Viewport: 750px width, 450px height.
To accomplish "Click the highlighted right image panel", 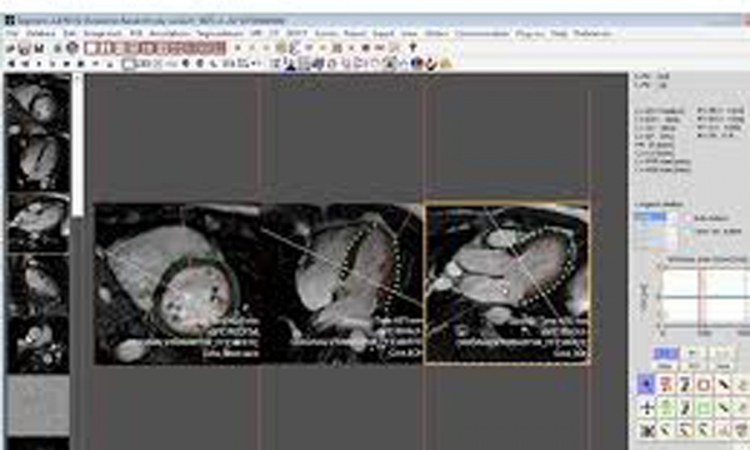I will 507,284.
